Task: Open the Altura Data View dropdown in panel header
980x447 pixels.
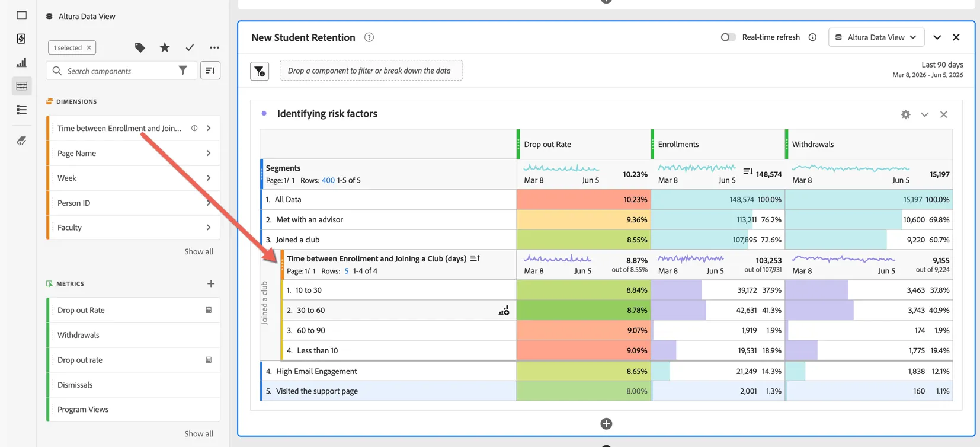Action: [x=876, y=37]
